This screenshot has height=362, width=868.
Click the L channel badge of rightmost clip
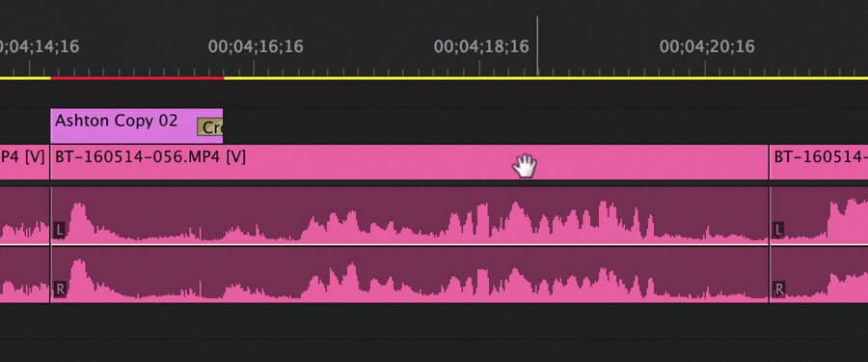click(x=779, y=230)
